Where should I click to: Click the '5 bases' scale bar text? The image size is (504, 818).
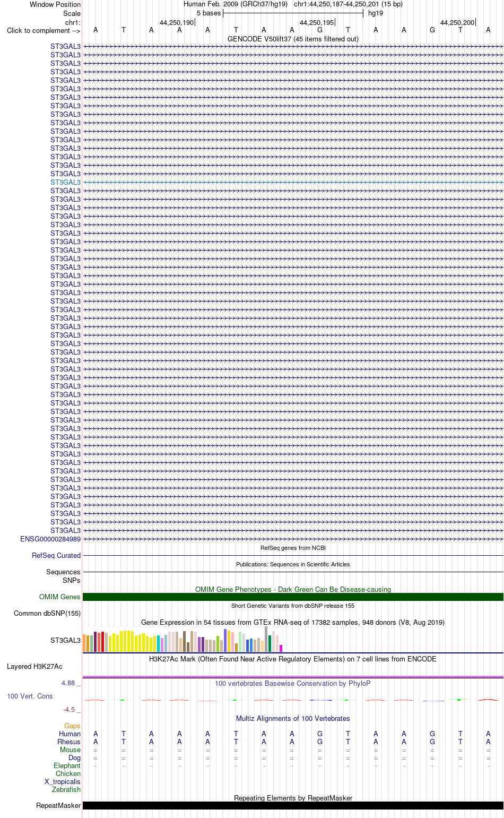[208, 13]
